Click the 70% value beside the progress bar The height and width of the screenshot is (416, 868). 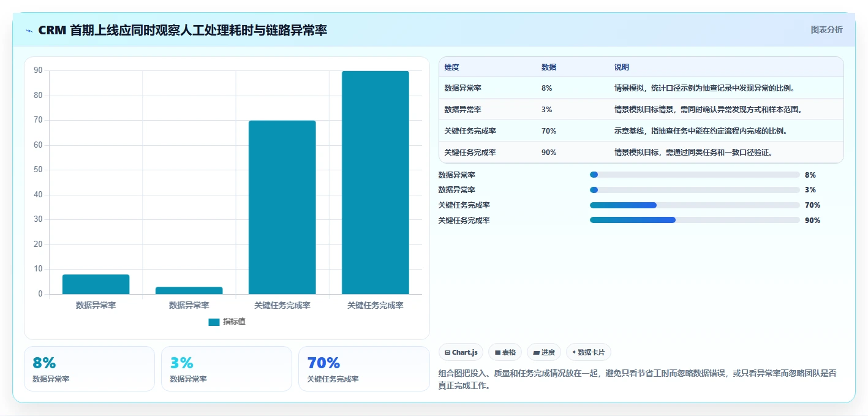point(812,205)
